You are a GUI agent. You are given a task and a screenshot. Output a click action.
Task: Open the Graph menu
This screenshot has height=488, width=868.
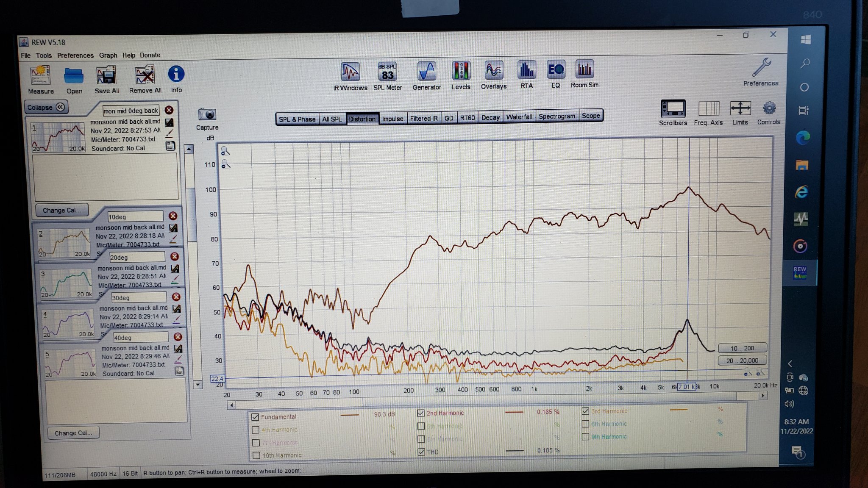tap(108, 55)
